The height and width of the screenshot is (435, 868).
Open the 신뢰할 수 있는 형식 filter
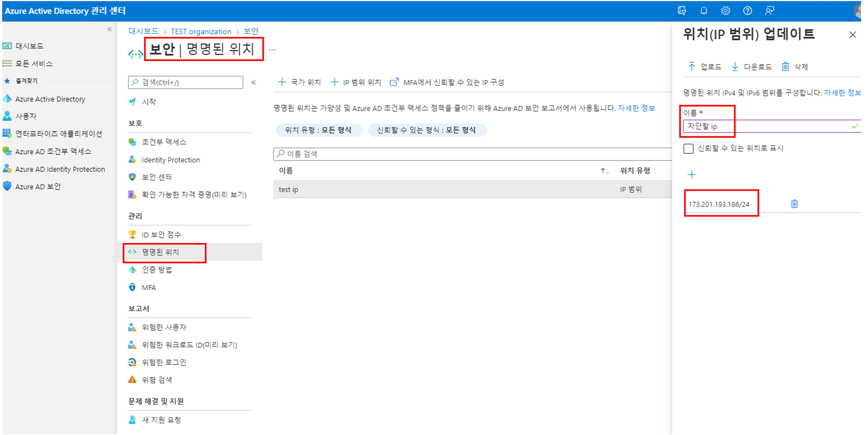(x=426, y=130)
